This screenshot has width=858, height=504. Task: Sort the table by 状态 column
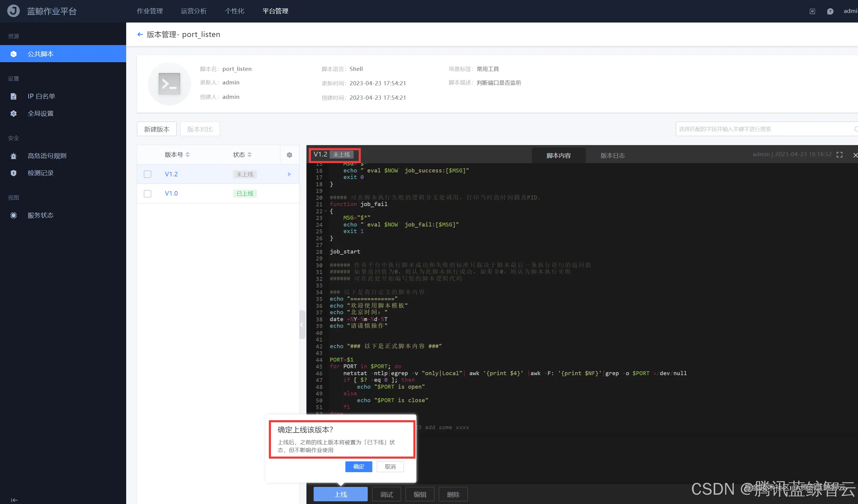tap(249, 155)
